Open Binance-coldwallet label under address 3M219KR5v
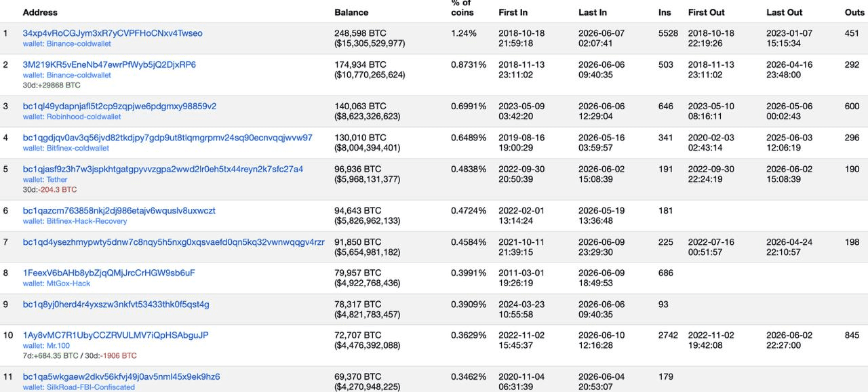Image resolution: width=868 pixels, height=392 pixels. pos(79,75)
